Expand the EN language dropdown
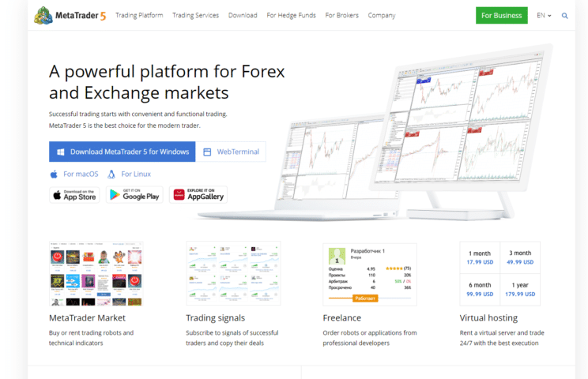Viewport: 588px width, 379px height. pos(544,15)
